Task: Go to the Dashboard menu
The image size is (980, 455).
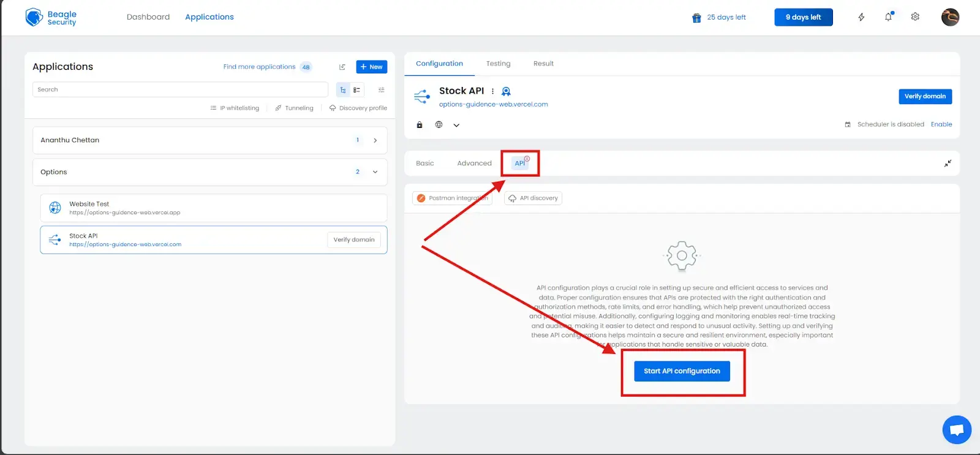Action: (148, 17)
